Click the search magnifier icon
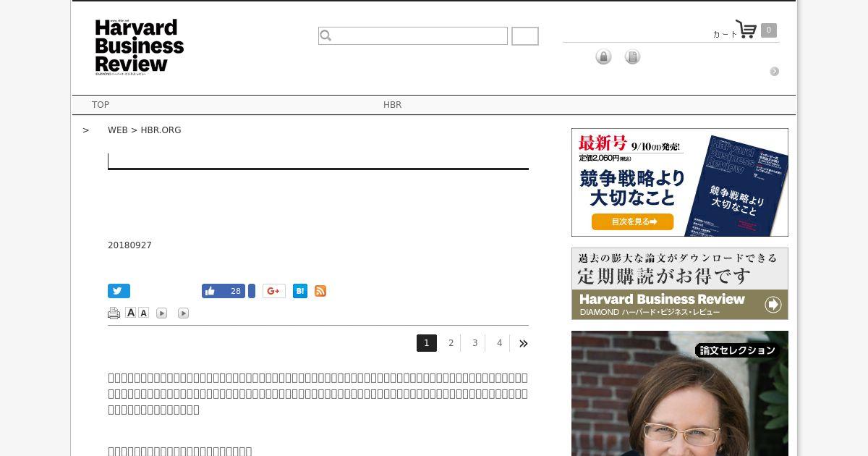This screenshot has height=456, width=868. (x=325, y=35)
